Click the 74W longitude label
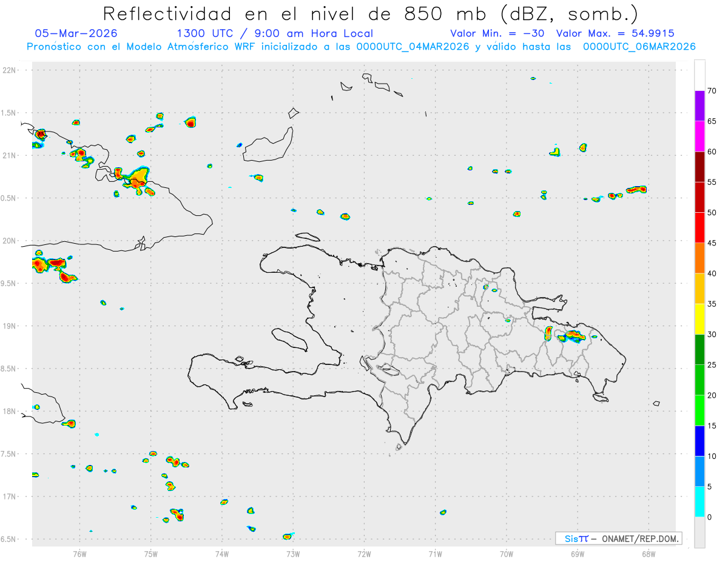The height and width of the screenshot is (562, 728). pos(222,554)
